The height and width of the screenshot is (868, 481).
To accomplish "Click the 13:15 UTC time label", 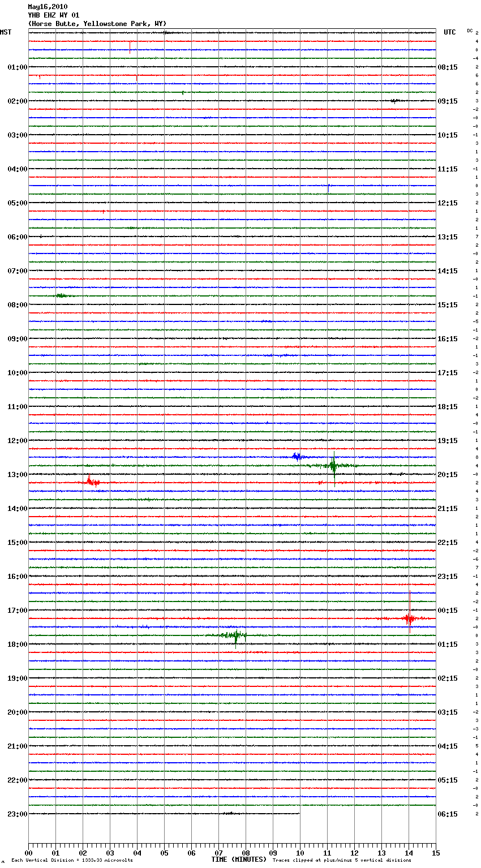I will click(448, 237).
